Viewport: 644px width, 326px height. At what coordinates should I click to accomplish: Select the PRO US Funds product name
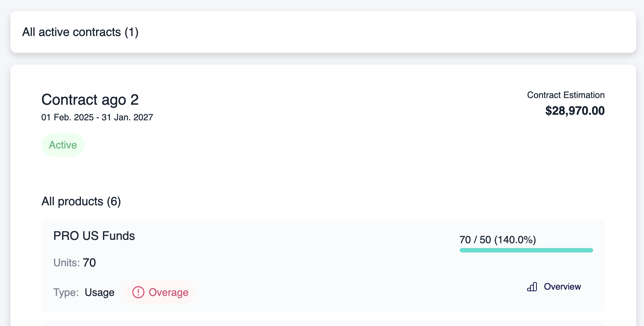[x=94, y=236]
